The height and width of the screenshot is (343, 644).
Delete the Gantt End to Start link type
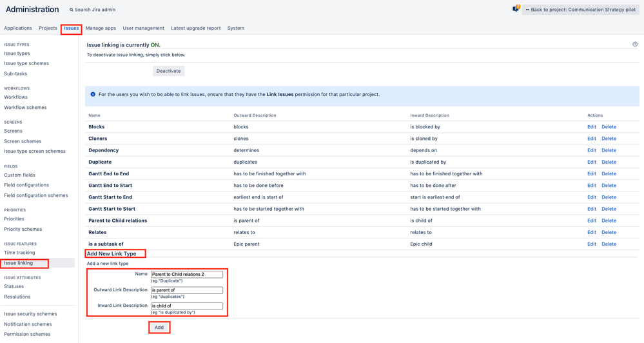[x=609, y=186]
